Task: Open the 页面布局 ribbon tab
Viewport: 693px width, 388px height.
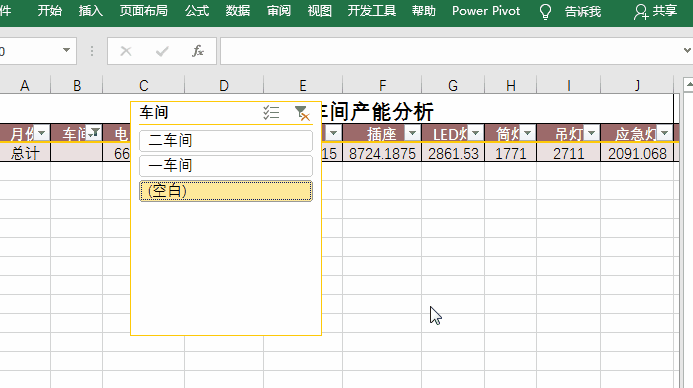Action: click(x=144, y=11)
